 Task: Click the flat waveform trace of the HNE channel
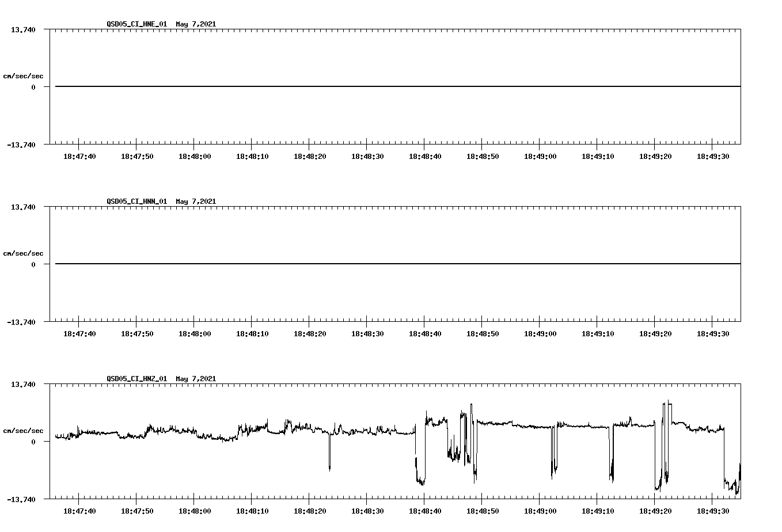coord(346,85)
